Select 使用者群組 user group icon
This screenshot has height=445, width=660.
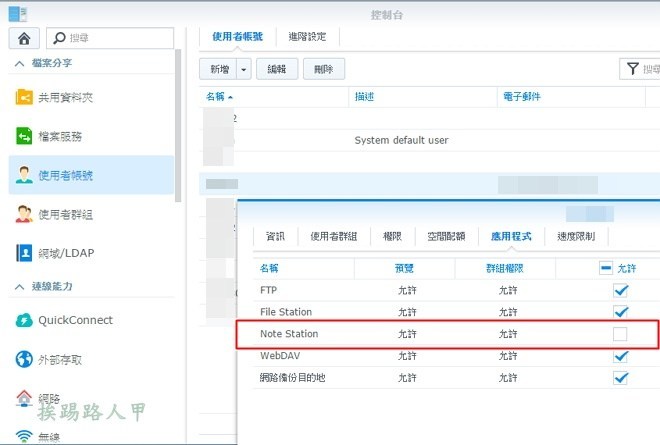pyautogui.click(x=25, y=214)
